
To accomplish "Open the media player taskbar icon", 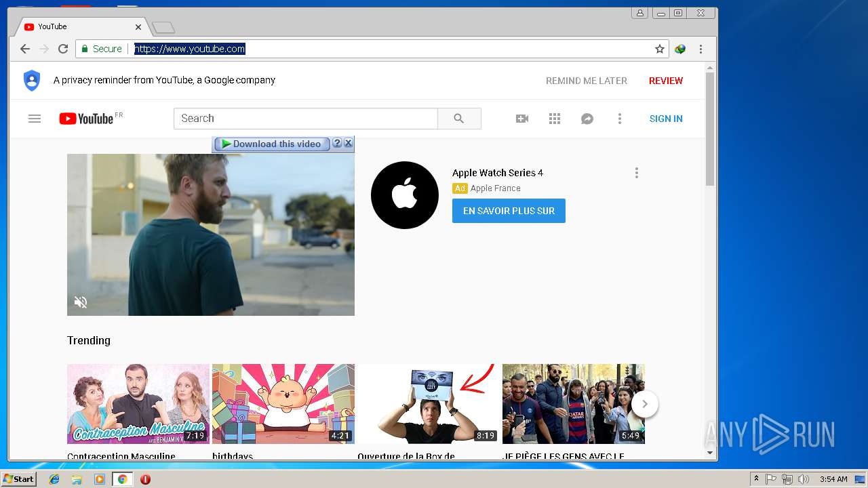I will pos(100,479).
